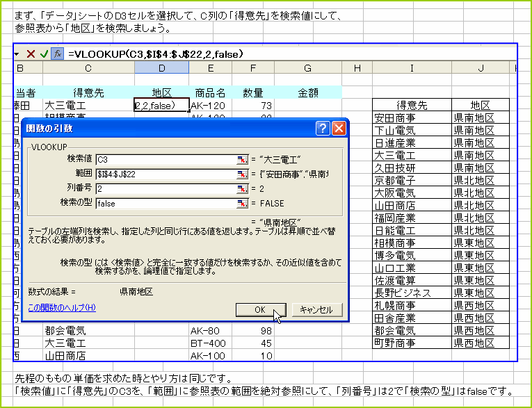The width and height of the screenshot is (532, 408).
Task: Click 山田商店 in data table column C
Action: [x=88, y=355]
